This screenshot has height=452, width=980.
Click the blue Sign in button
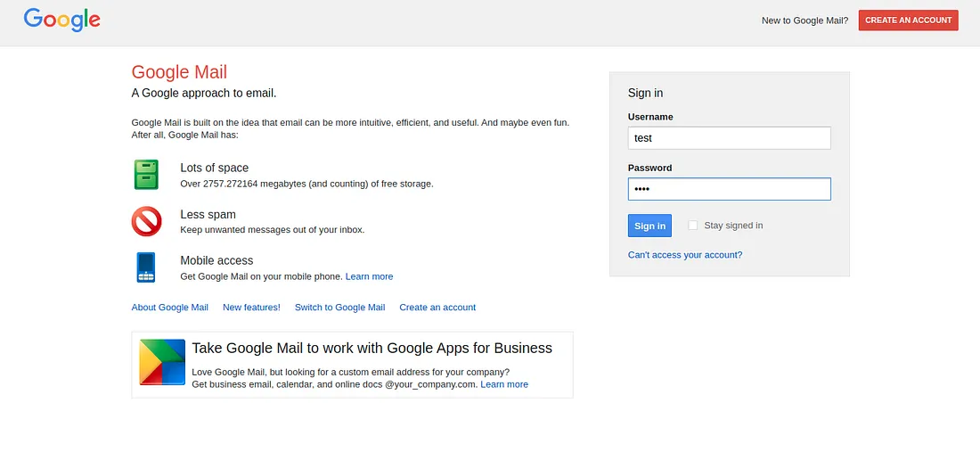pyautogui.click(x=649, y=226)
